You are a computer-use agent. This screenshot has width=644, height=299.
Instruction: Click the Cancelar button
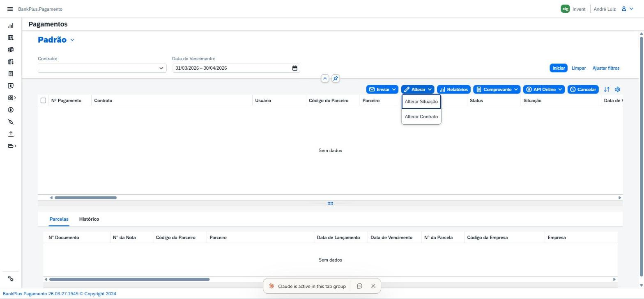click(x=583, y=89)
